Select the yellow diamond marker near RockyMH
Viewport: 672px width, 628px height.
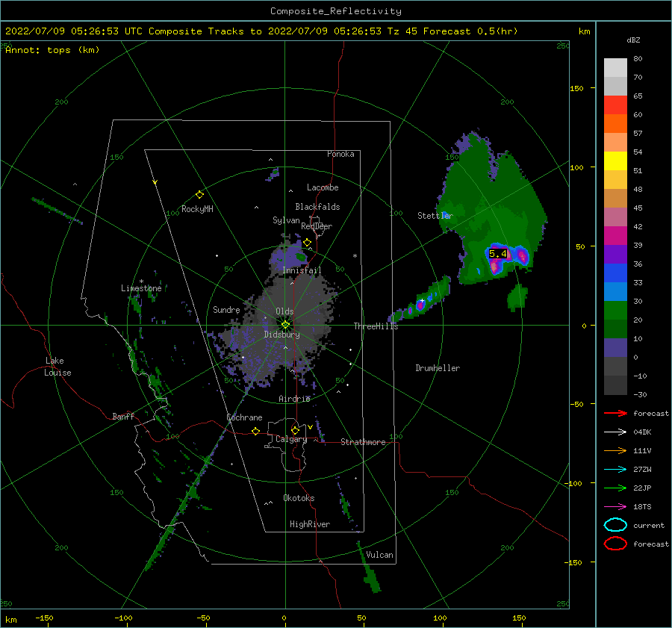199,195
